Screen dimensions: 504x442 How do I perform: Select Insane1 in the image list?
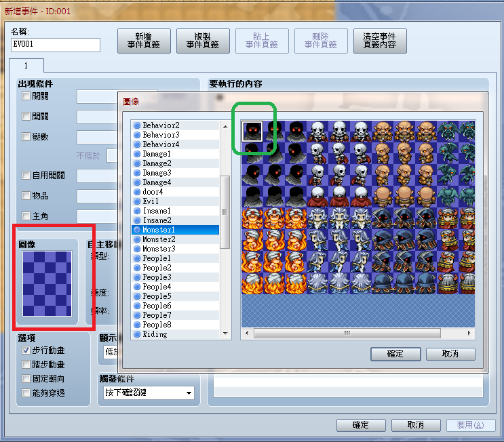point(175,211)
